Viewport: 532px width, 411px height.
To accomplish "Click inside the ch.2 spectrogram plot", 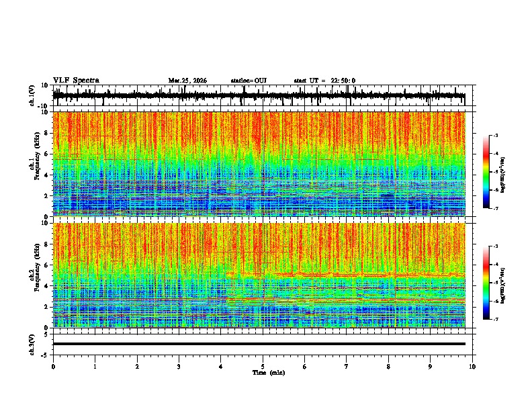I will (x=259, y=275).
